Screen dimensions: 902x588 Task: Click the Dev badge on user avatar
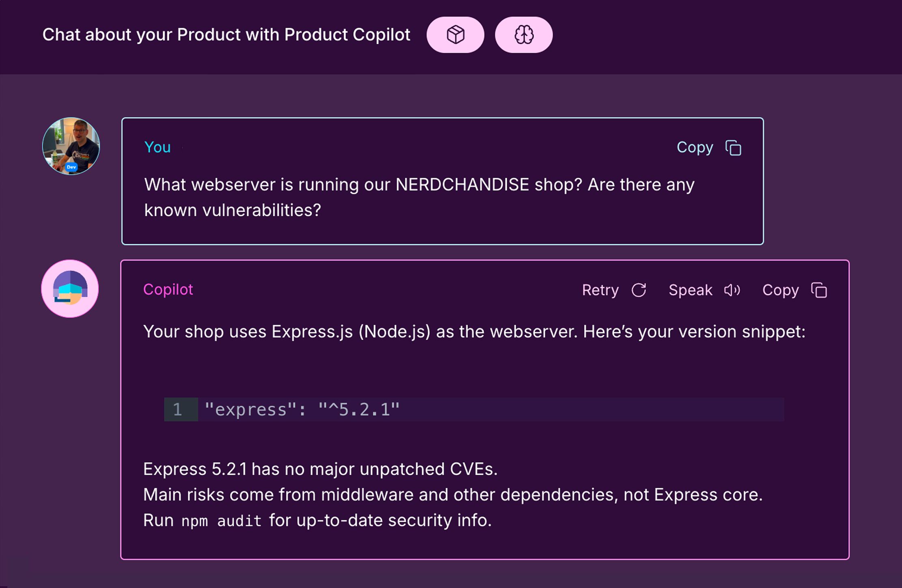coord(71,167)
